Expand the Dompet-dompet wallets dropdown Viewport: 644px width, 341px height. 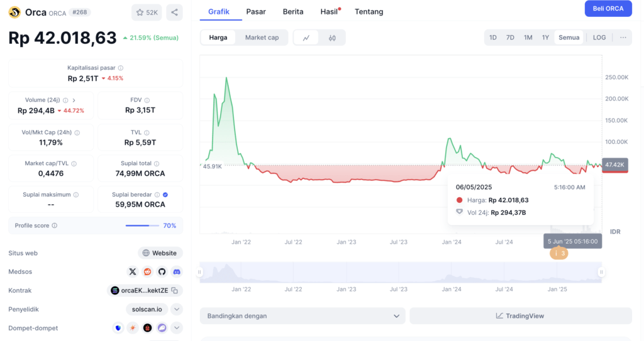tap(177, 328)
